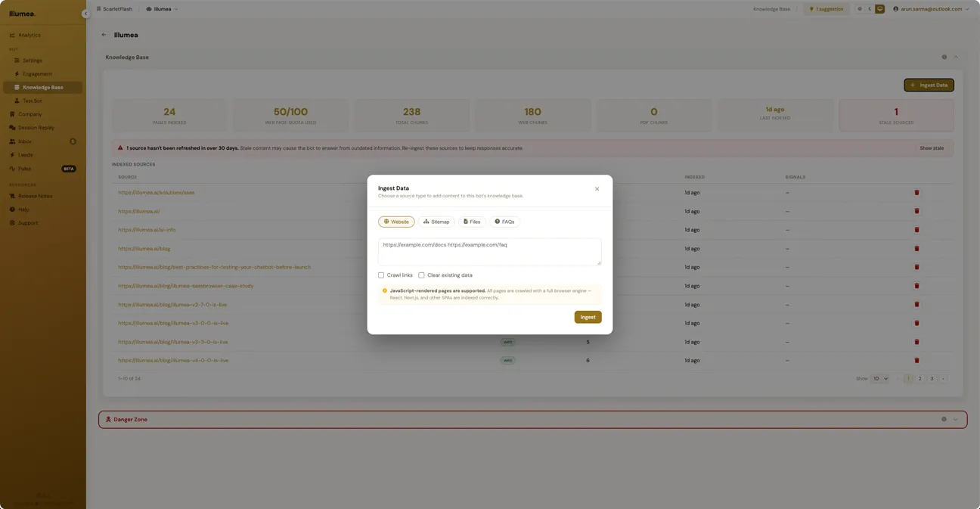Delete the illumea-v3-3-0-is-live source
980x509 pixels.
916,342
